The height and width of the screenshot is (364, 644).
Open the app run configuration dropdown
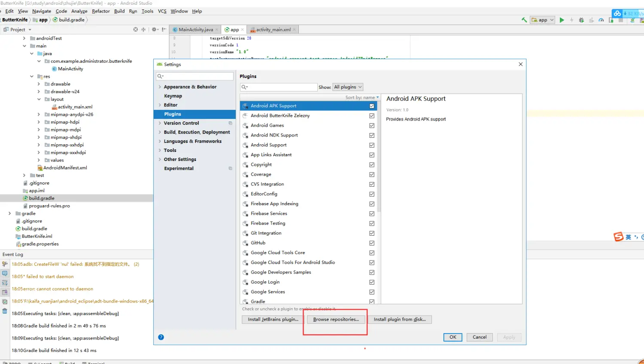[543, 20]
